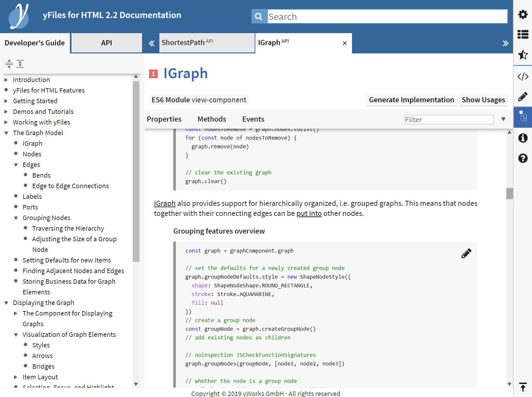Image resolution: width=532 pixels, height=397 pixels.
Task: Open the code view icon in the sidebar
Action: pyautogui.click(x=523, y=76)
